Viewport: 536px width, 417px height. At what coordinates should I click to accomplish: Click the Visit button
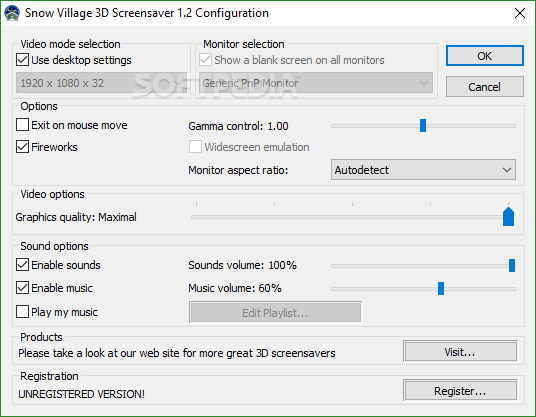[x=460, y=352]
